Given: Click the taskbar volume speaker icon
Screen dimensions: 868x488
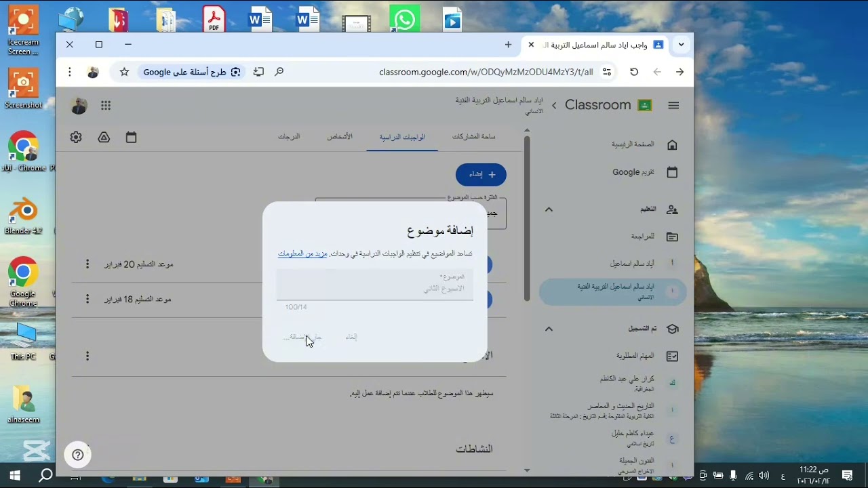Looking at the screenshot, I should click(x=764, y=476).
